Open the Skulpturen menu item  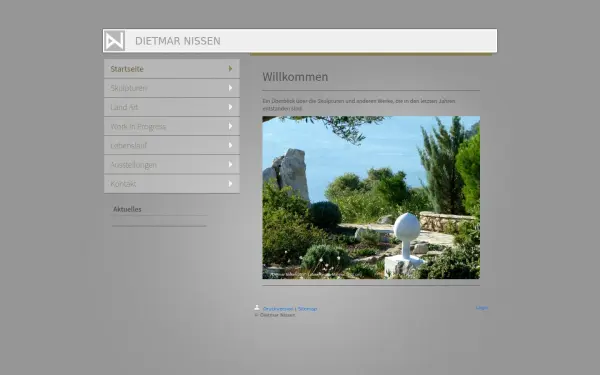coord(172,88)
